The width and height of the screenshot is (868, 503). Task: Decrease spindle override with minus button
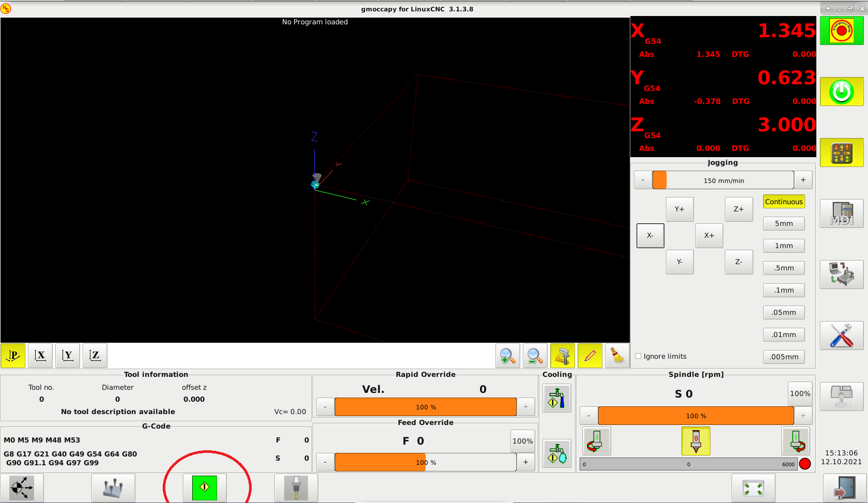point(588,416)
